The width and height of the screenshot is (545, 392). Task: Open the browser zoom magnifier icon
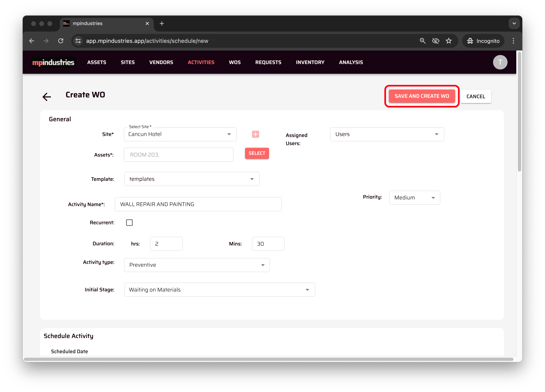coord(422,41)
